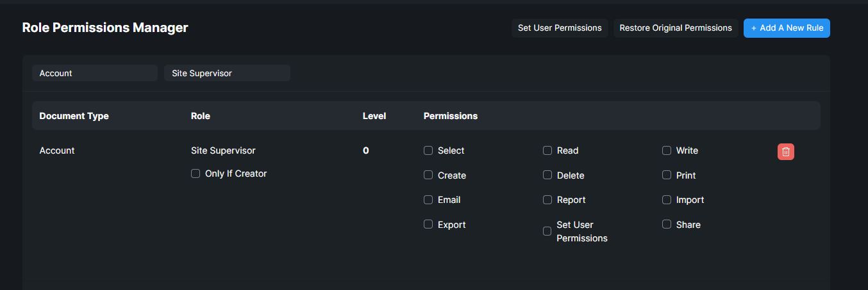
Task: Check the Set User Permissions checkbox
Action: click(547, 231)
